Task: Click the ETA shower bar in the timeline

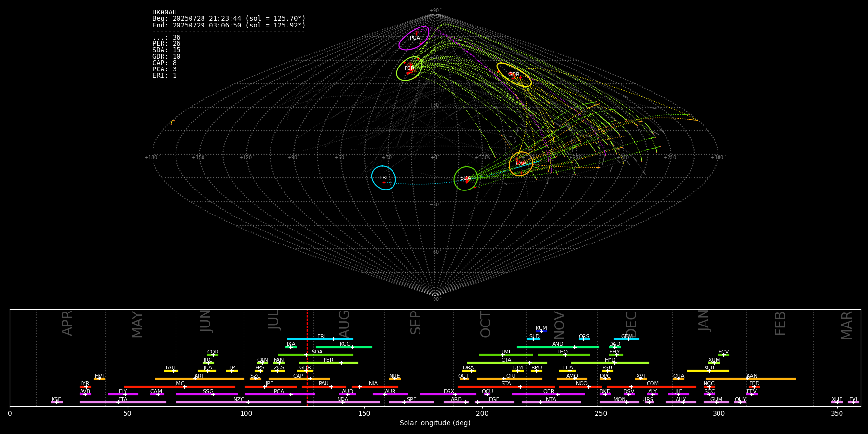Action: point(123,402)
